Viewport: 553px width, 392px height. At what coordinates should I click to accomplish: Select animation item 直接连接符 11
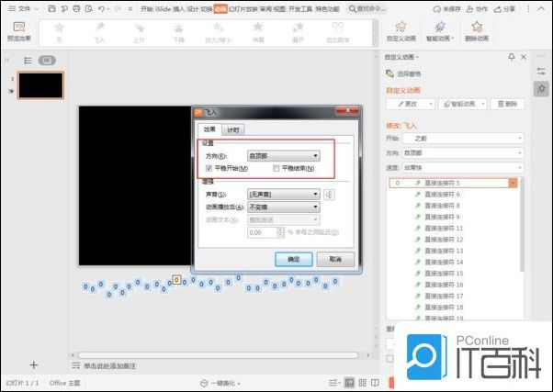tap(444, 228)
